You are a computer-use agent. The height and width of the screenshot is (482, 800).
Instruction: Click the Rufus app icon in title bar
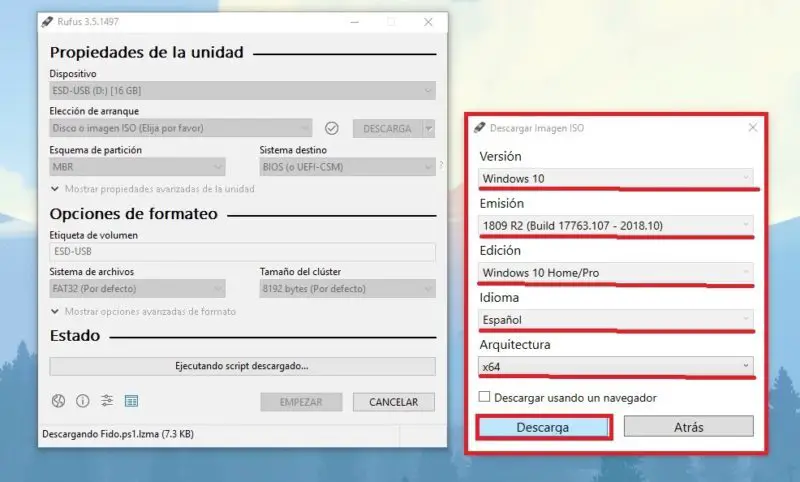click(x=47, y=22)
